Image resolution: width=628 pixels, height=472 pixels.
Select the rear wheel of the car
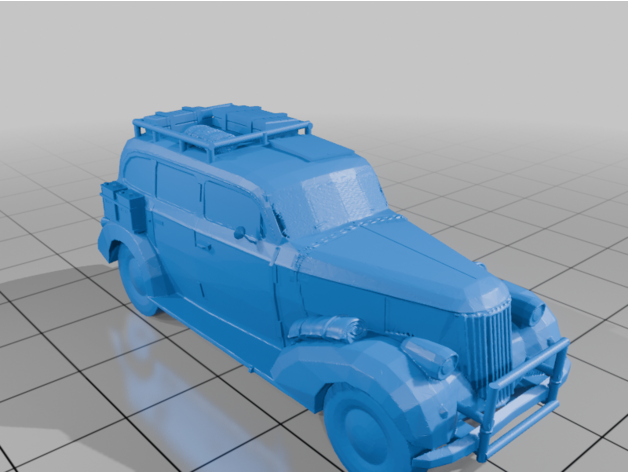pos(138,278)
